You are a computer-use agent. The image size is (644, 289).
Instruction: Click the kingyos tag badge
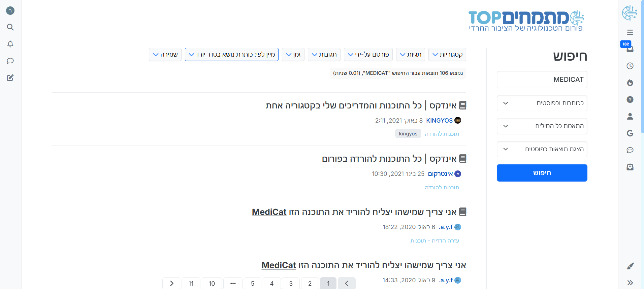(408, 134)
